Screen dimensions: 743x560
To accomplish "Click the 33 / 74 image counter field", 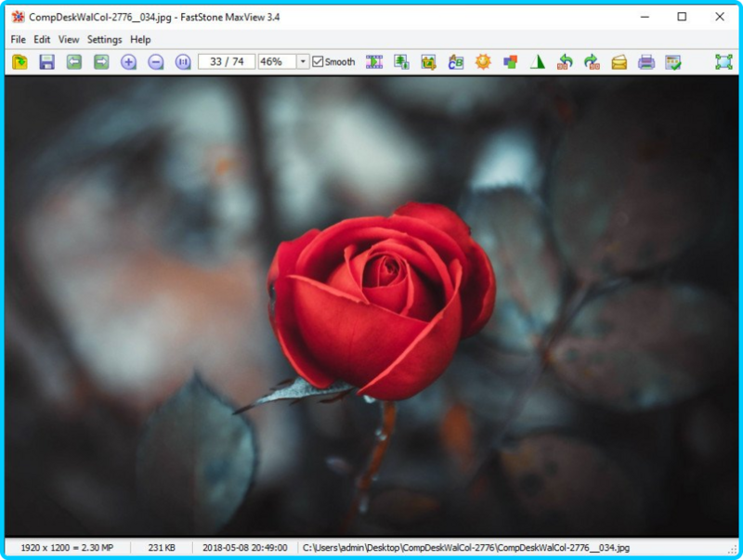I will coord(227,62).
